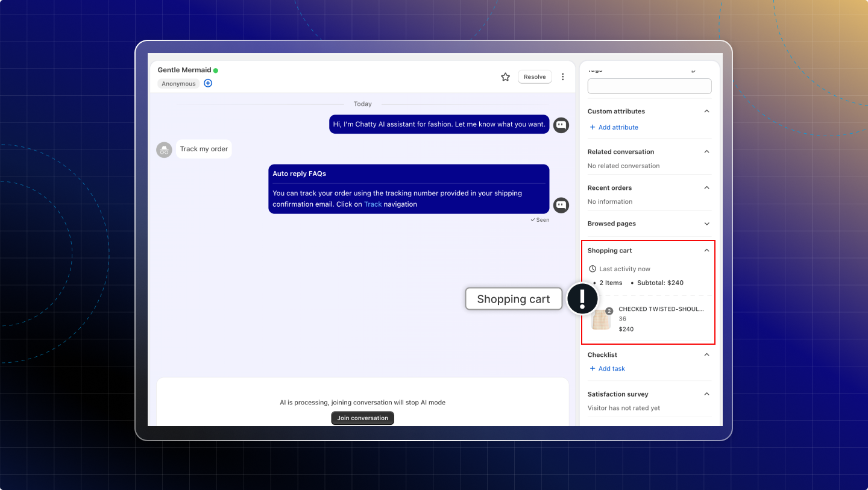Expand the Browsed pages section
The height and width of the screenshot is (490, 868).
click(x=706, y=224)
